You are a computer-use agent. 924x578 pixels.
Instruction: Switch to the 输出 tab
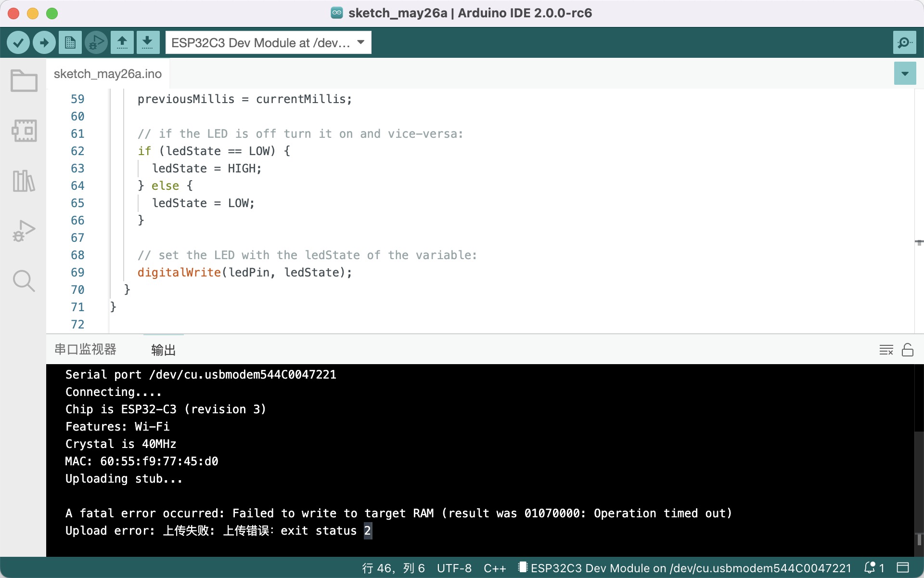tap(164, 350)
